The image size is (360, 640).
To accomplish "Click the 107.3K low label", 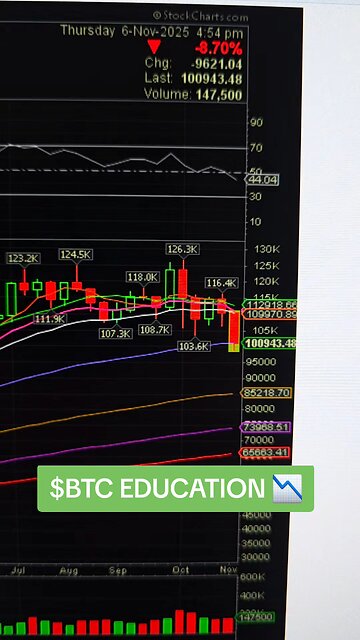I will coord(116,333).
